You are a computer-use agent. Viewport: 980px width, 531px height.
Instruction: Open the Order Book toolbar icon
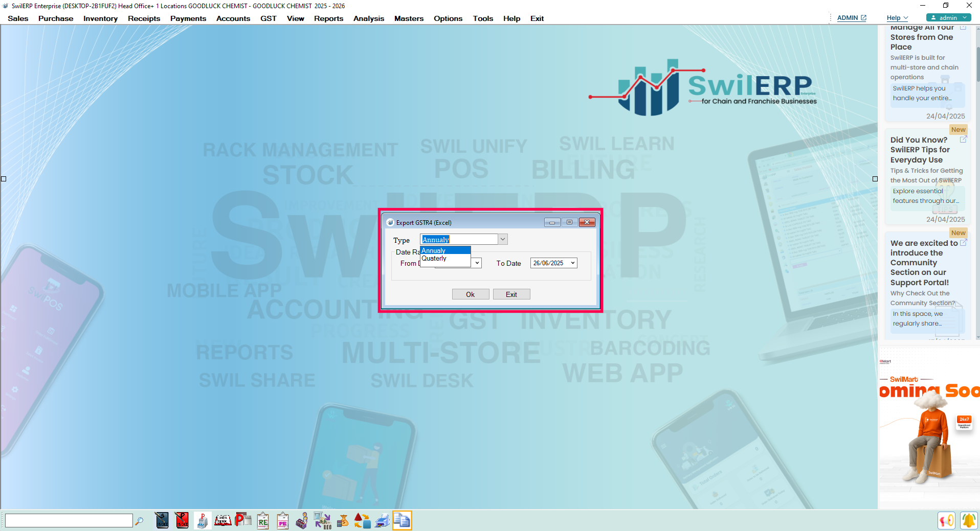(x=222, y=520)
